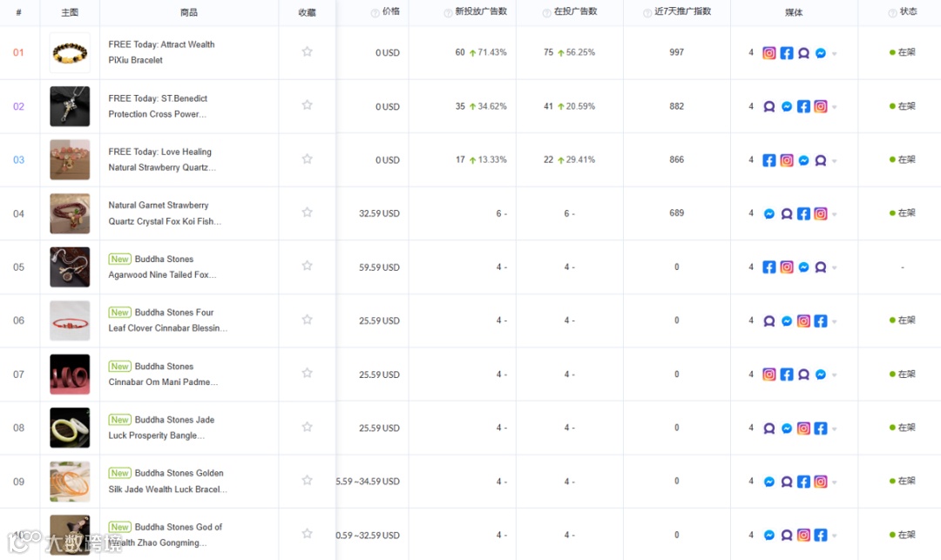Expand media list for Golden Silk Jade row
Viewport: 941px width, 560px height.
tap(835, 482)
